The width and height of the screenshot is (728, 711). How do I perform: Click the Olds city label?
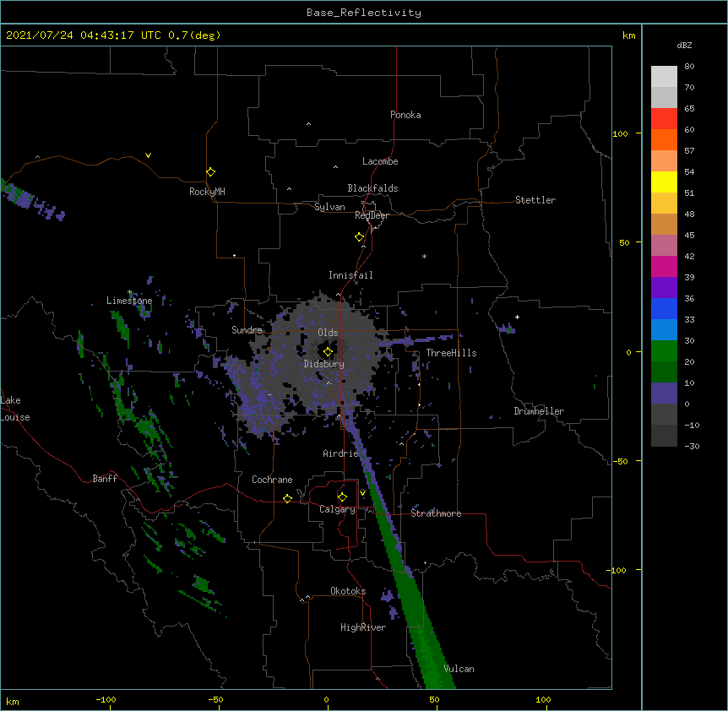click(x=328, y=333)
